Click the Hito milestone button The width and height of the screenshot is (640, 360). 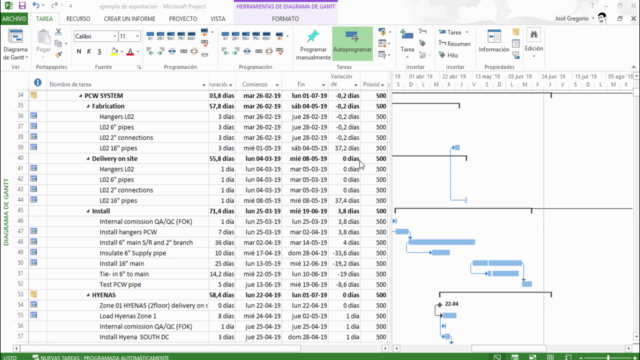(x=449, y=55)
